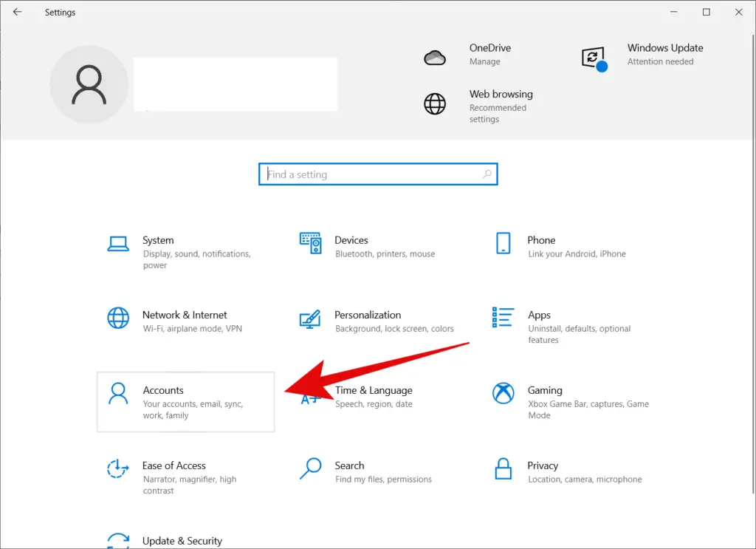Open Personalization settings title
Image resolution: width=756 pixels, height=549 pixels.
(x=368, y=315)
